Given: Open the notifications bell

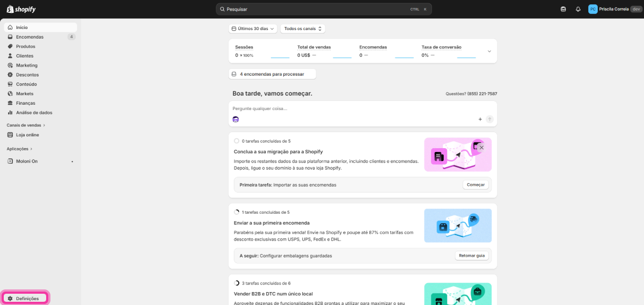Looking at the screenshot, I should [x=578, y=9].
